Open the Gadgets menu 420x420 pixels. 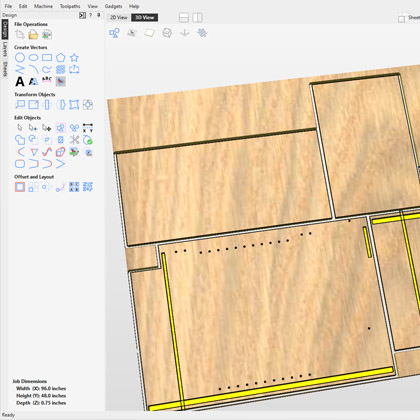pyautogui.click(x=113, y=6)
